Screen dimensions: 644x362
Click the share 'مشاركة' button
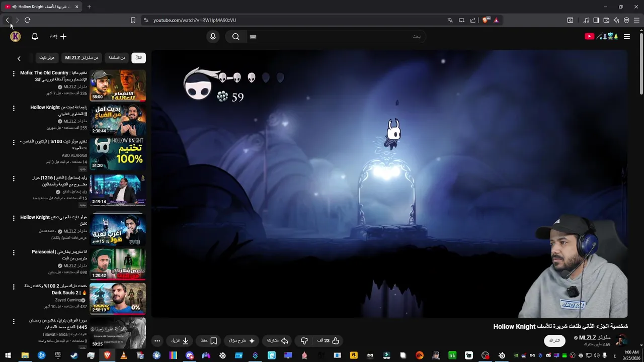[277, 341]
